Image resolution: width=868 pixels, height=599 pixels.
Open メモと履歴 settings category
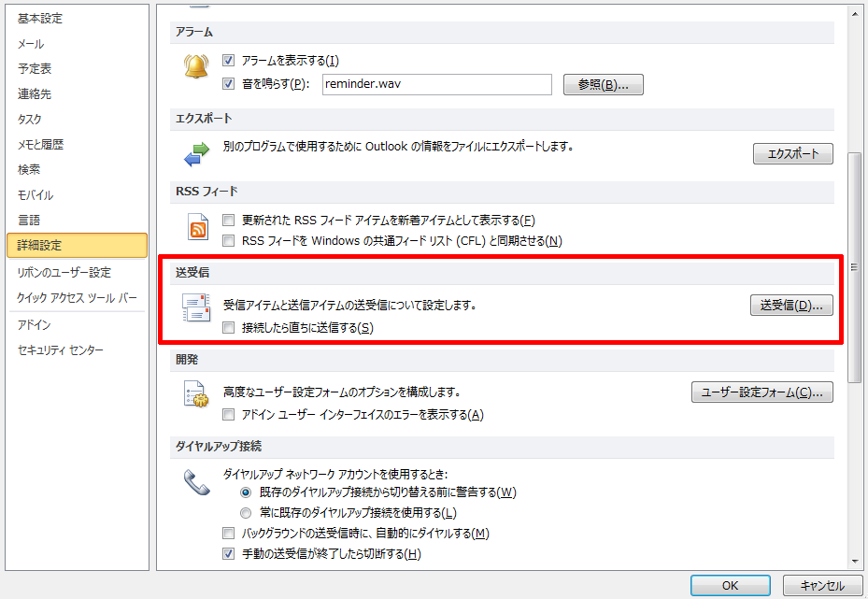(77, 145)
